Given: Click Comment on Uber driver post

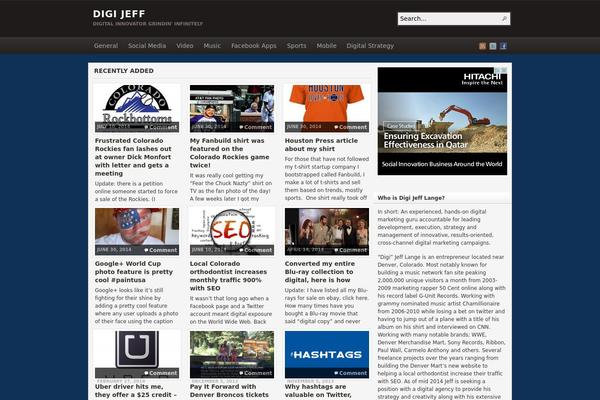Looking at the screenshot, I should [x=161, y=373].
